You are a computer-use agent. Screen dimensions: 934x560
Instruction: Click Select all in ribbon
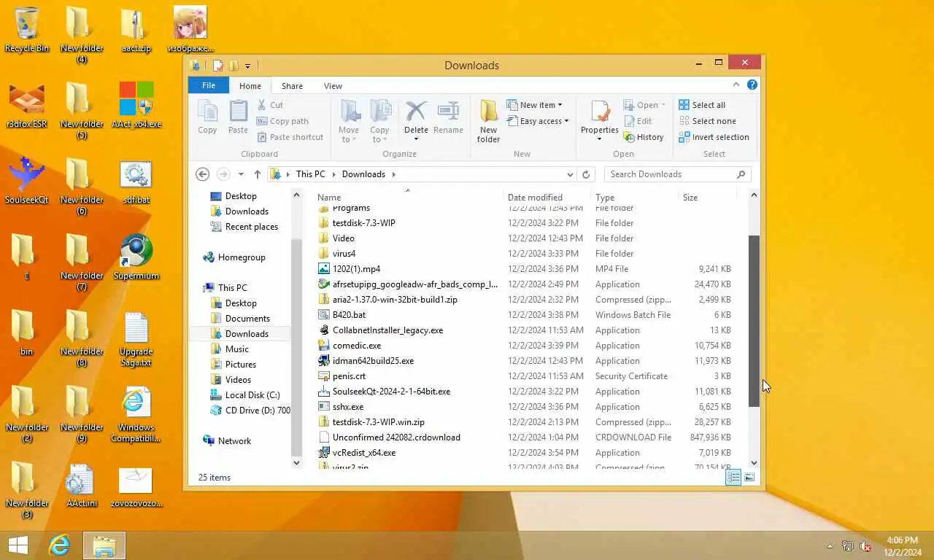pyautogui.click(x=702, y=105)
